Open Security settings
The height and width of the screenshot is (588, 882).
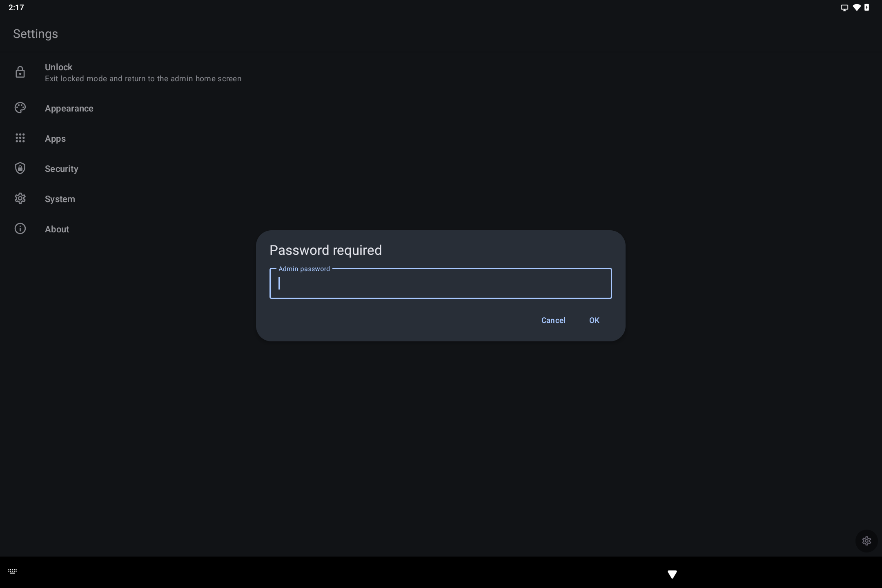point(441,169)
